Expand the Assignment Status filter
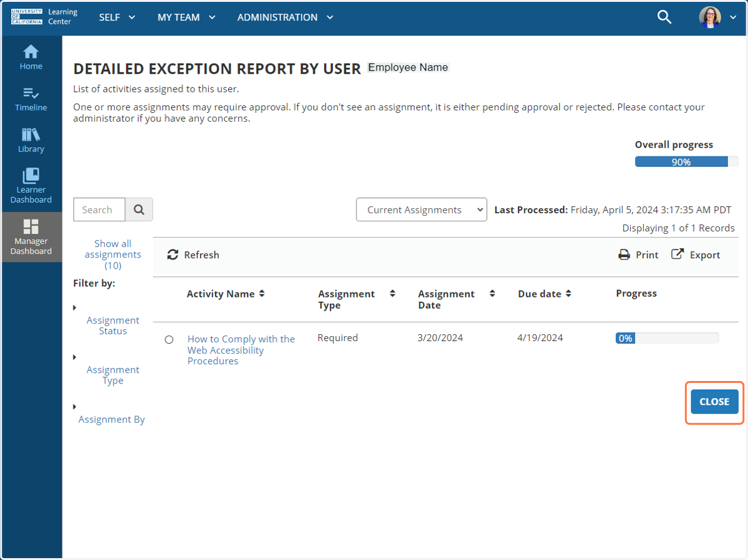This screenshot has height=560, width=748. 113,326
